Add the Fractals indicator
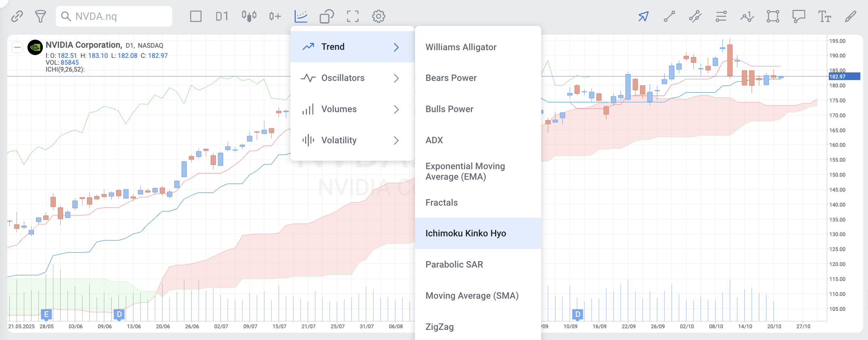Screen dimensions: 868x340 pos(478,203)
